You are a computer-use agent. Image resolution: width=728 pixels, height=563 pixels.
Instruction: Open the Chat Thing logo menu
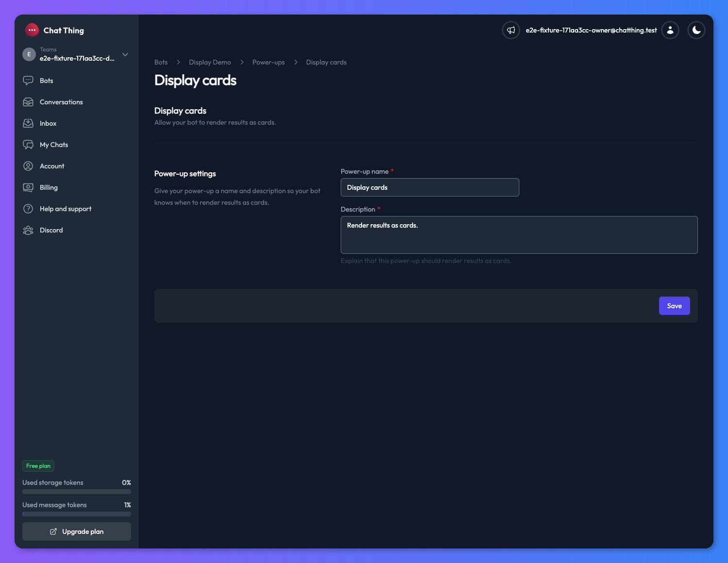tap(32, 30)
